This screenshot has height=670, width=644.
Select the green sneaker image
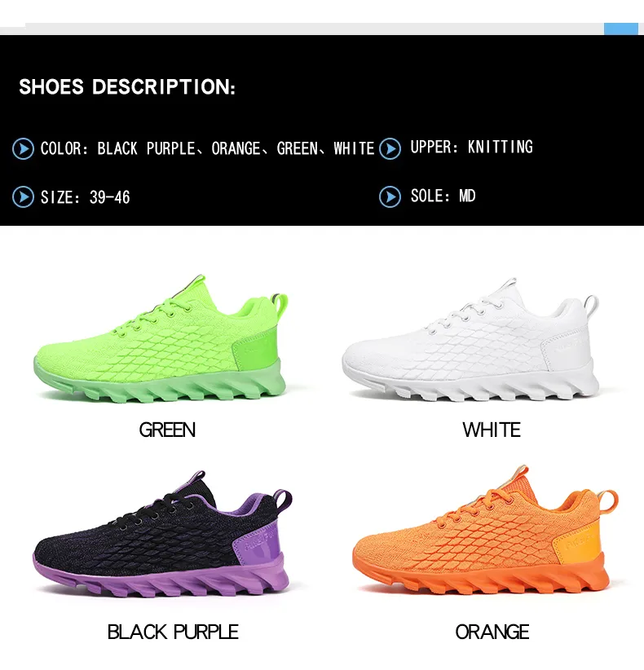(x=161, y=339)
